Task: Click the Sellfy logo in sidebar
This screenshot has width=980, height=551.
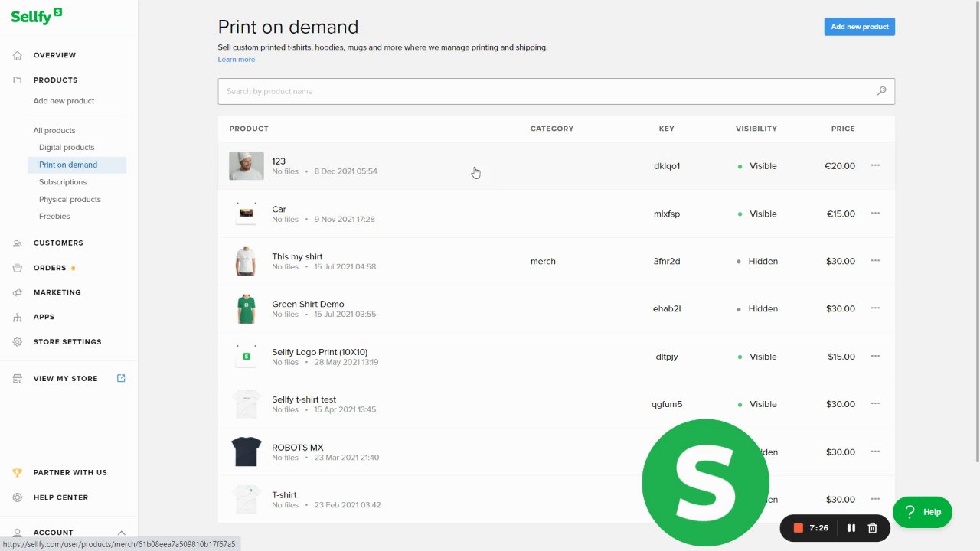Action: 37,15
